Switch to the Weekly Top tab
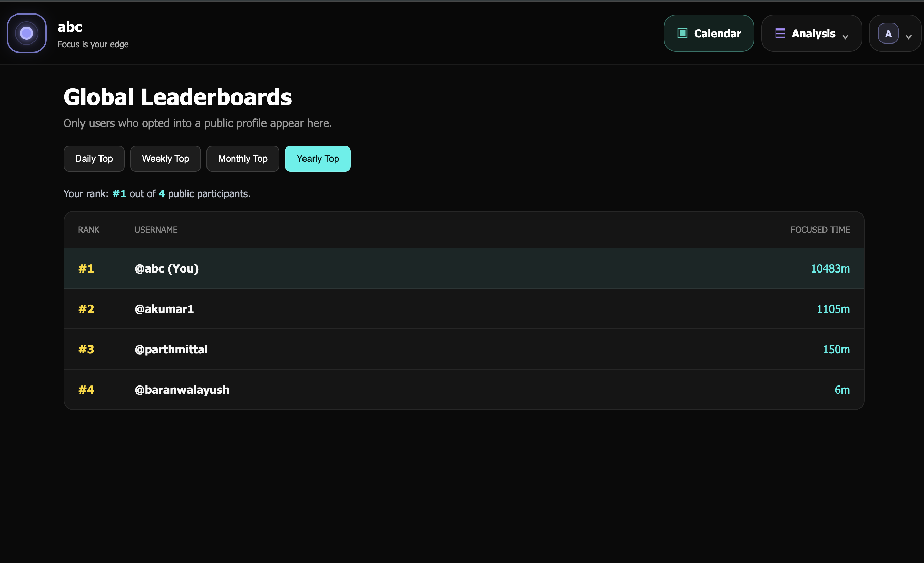The width and height of the screenshot is (924, 563). tap(165, 159)
